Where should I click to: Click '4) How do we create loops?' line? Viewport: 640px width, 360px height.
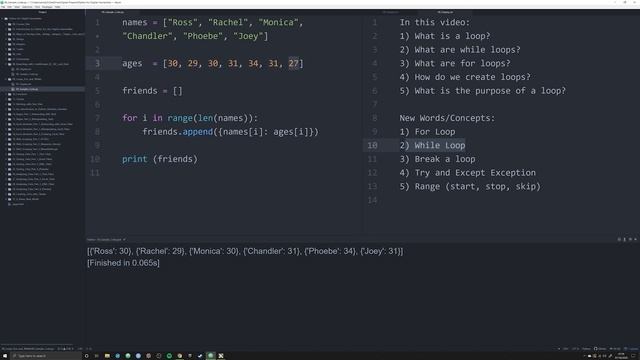[x=465, y=77]
